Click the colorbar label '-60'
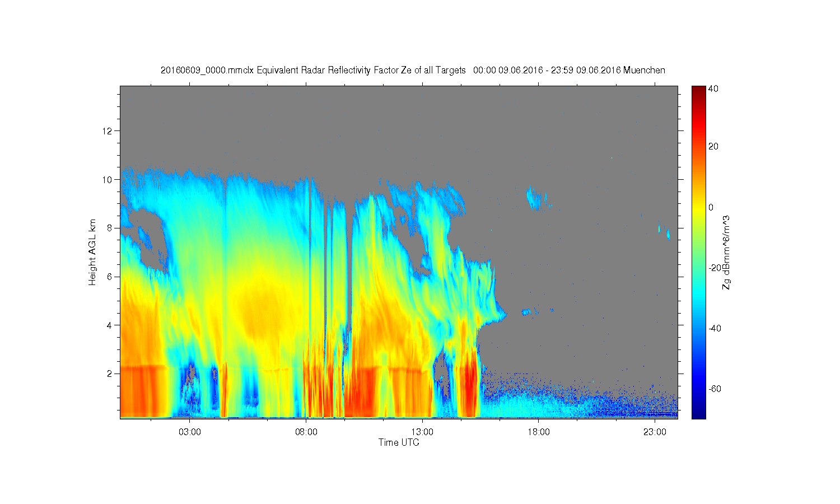Viewport: 840px width, 504px height. point(714,389)
